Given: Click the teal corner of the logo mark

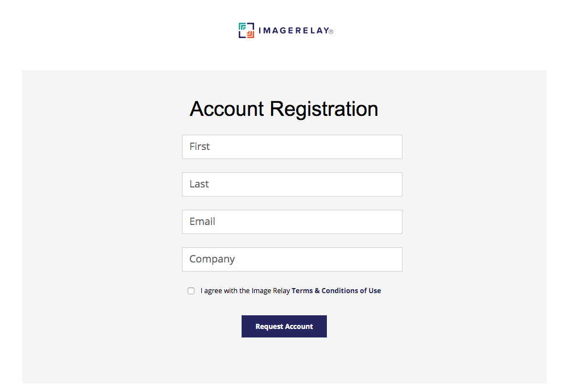Looking at the screenshot, I should (242, 27).
